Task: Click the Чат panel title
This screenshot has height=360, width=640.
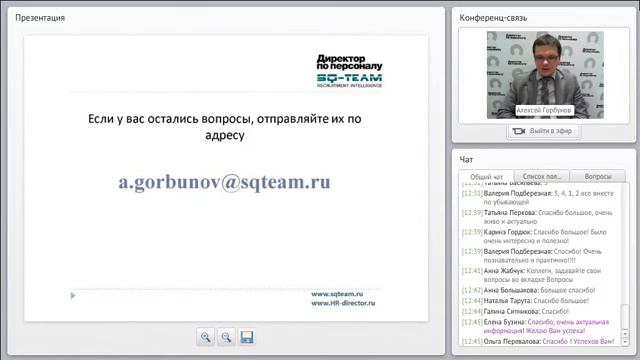Action: pos(466,160)
